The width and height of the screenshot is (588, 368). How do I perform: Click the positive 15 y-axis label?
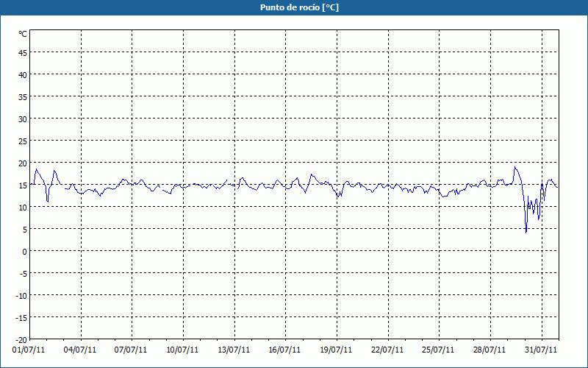[23, 185]
